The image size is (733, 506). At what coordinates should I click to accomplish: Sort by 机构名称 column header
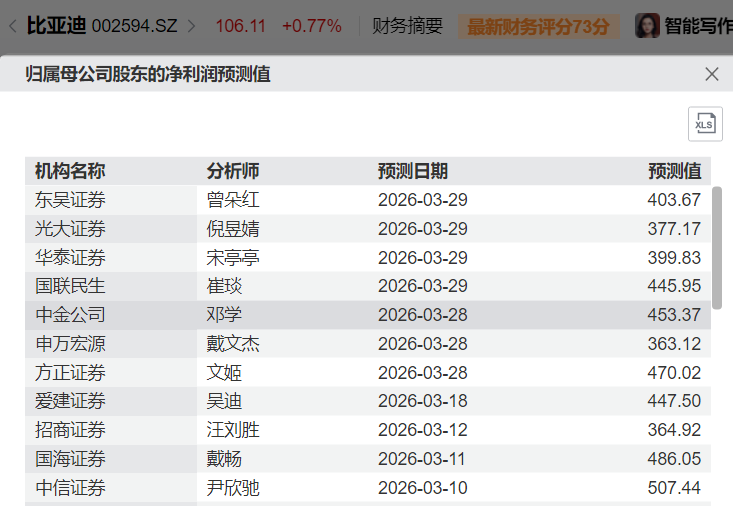click(70, 171)
